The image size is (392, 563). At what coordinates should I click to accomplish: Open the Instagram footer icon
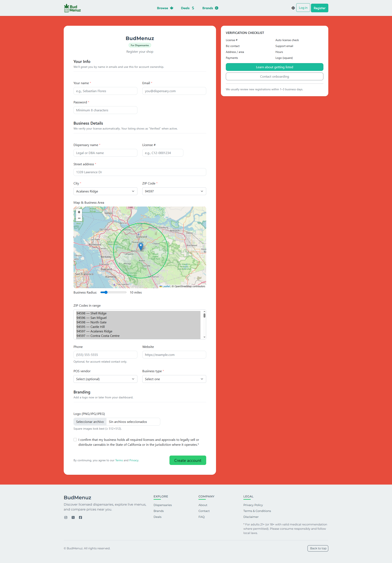[x=66, y=517]
